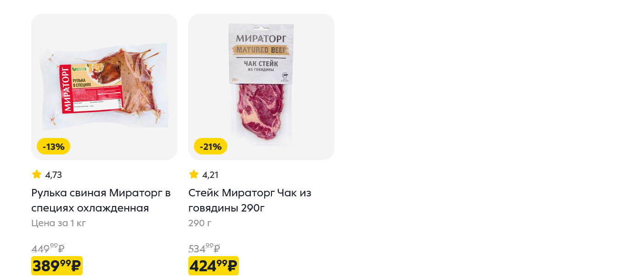Click the Мираторг logo on the steak package

pyautogui.click(x=261, y=38)
